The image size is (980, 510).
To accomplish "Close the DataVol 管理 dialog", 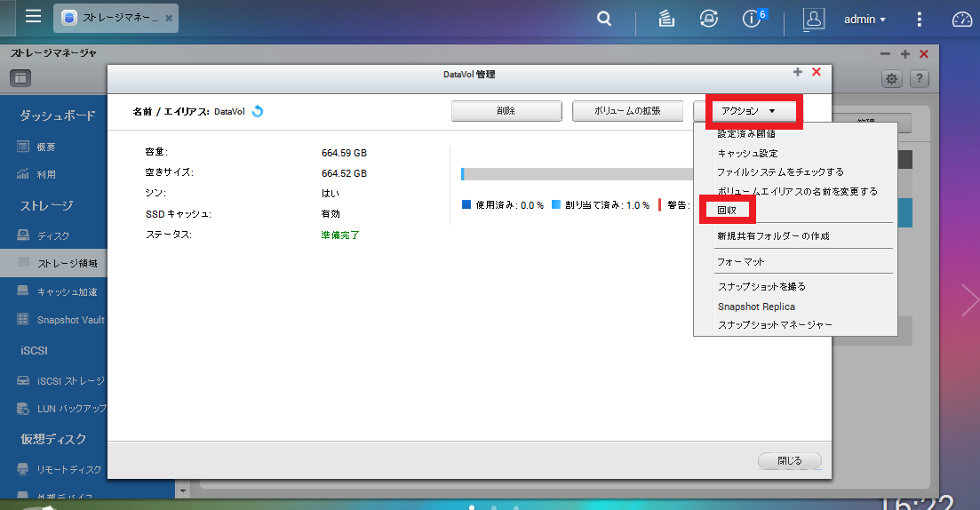I will (x=817, y=72).
